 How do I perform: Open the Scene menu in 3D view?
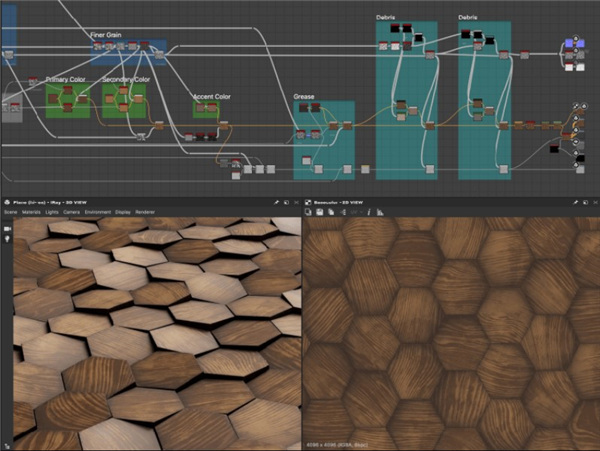pos(10,212)
